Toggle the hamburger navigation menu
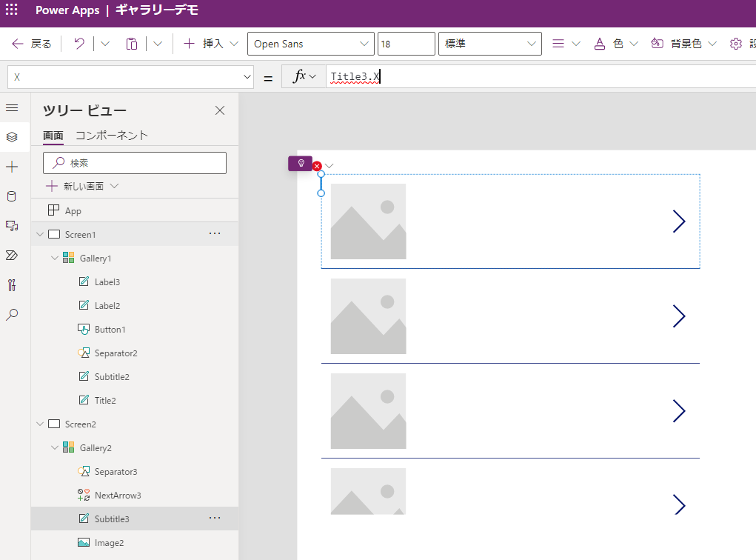Viewport: 756px width, 560px height. point(12,107)
